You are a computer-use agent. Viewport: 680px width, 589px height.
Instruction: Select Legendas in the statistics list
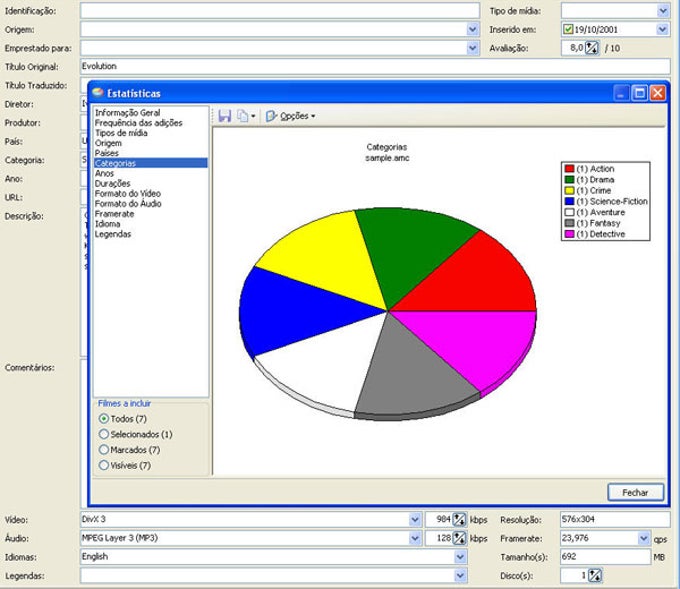113,234
